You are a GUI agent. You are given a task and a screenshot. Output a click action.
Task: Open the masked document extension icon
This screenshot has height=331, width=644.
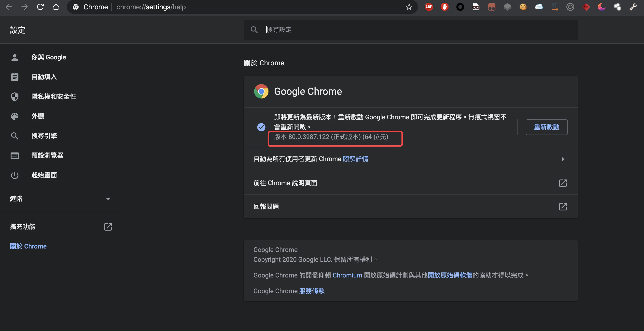(476, 7)
